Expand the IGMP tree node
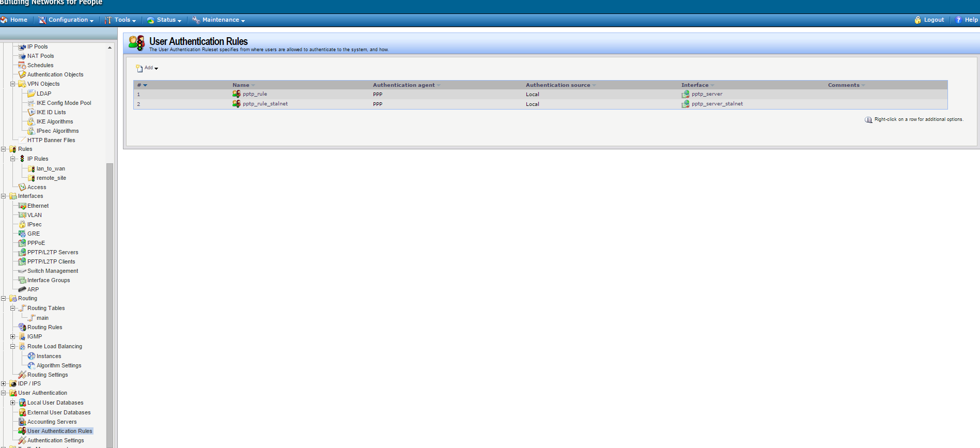This screenshot has width=980, height=448. point(13,336)
